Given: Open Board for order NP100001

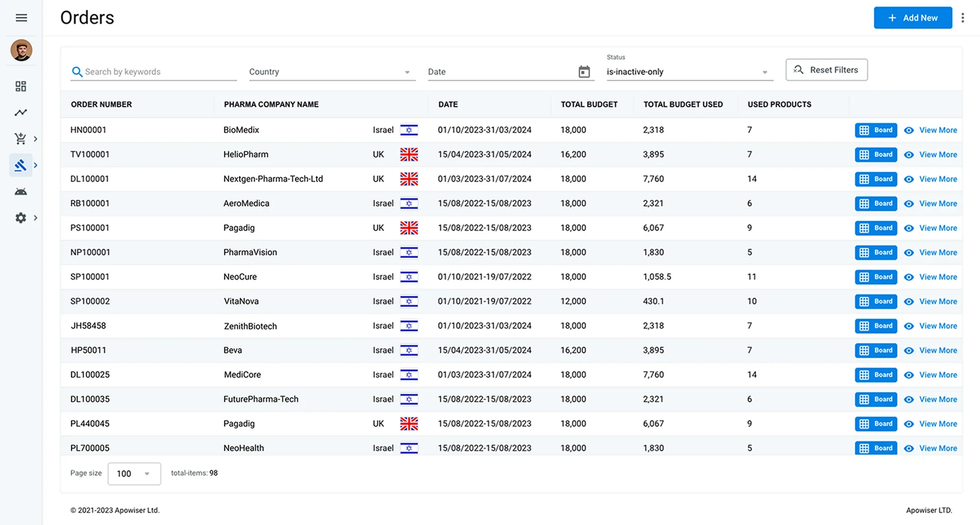Looking at the screenshot, I should 876,253.
